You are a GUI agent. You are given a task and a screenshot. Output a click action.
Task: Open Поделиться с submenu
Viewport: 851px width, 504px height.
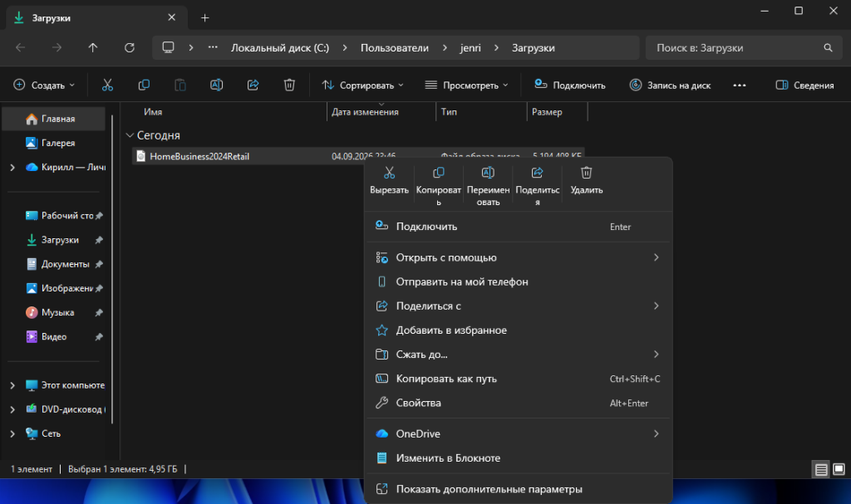pyautogui.click(x=519, y=306)
